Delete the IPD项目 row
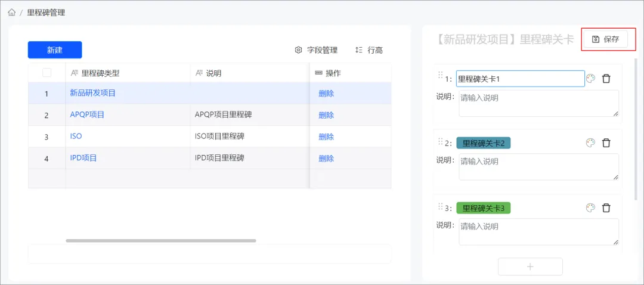This screenshot has height=285, width=644. (326, 158)
